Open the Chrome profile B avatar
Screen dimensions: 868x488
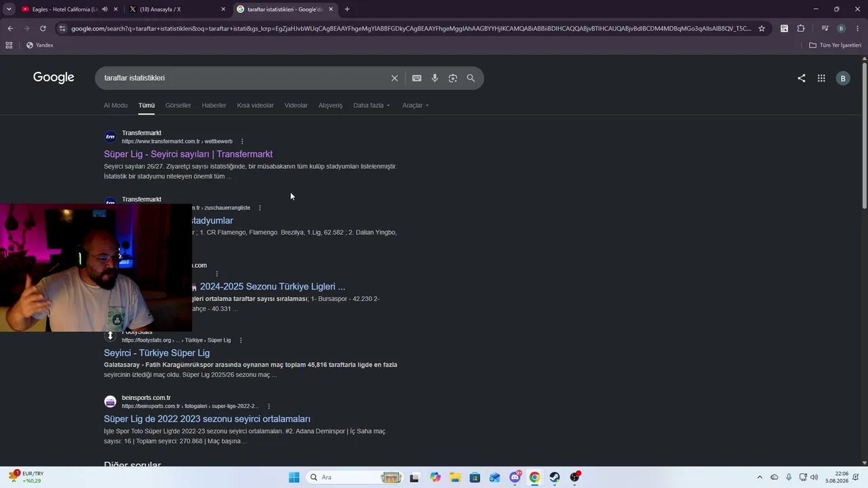click(x=841, y=28)
